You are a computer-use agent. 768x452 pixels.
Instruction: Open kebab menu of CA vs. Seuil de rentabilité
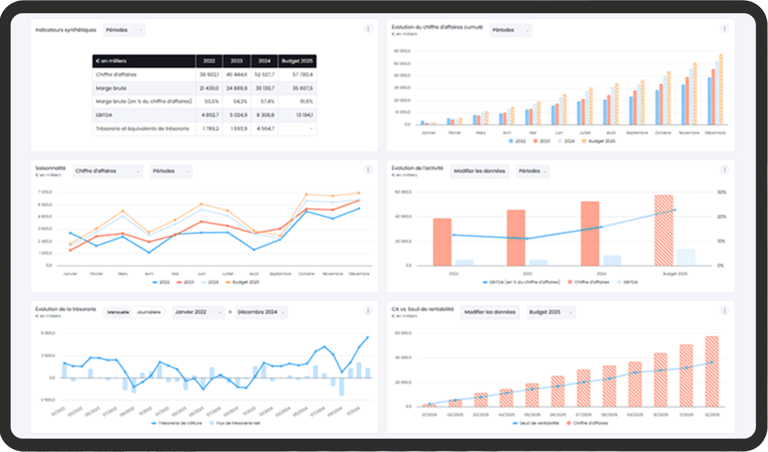(724, 311)
